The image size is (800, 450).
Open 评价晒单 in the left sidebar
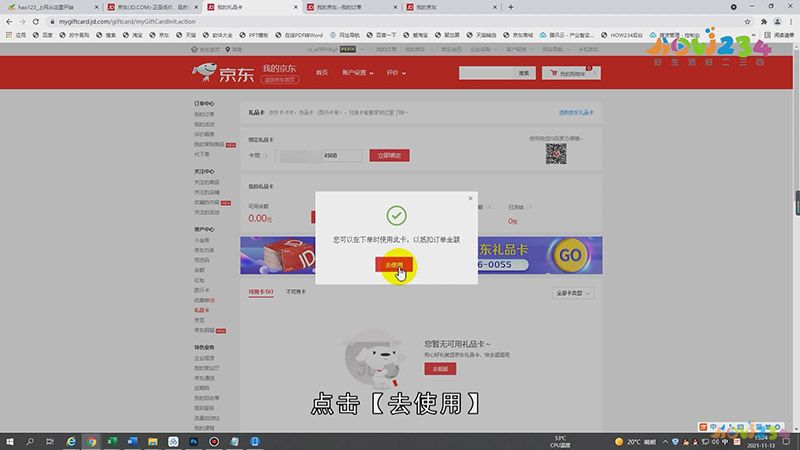coord(204,134)
